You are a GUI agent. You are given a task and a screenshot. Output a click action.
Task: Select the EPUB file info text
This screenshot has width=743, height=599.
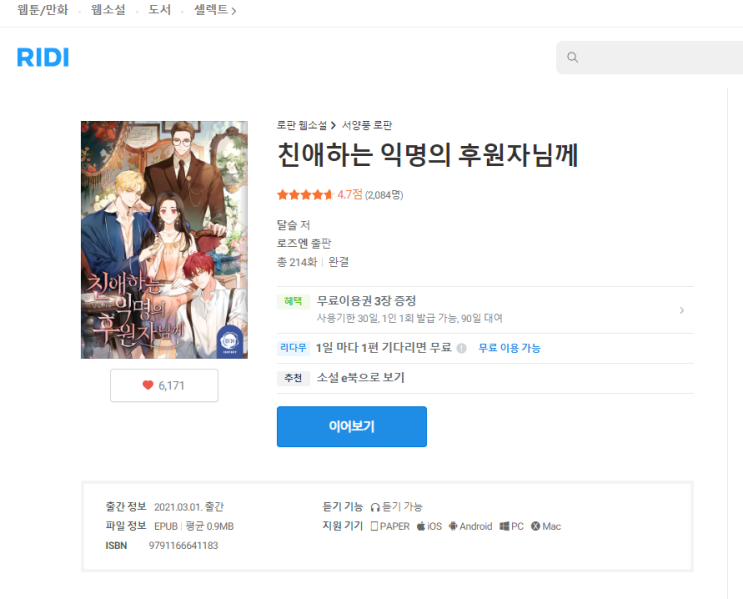[166, 526]
